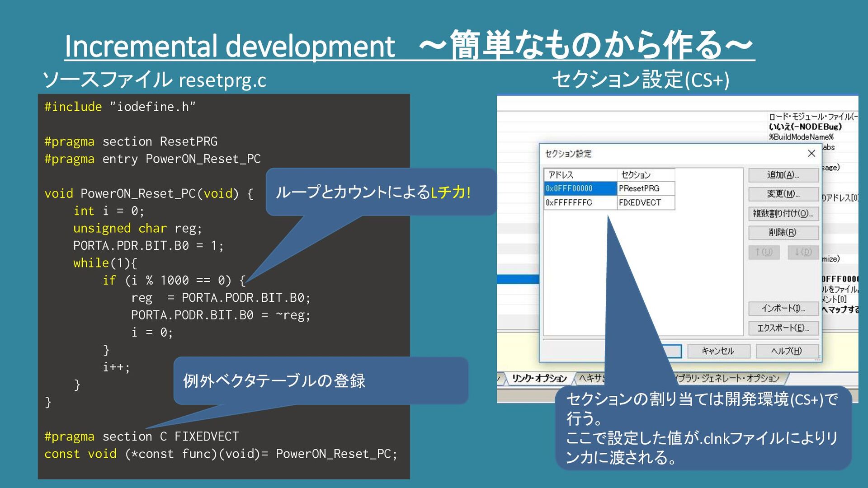Switch to the ライブラリ・ジェネレート・オプション tab
The image size is (868, 488).
click(728, 379)
